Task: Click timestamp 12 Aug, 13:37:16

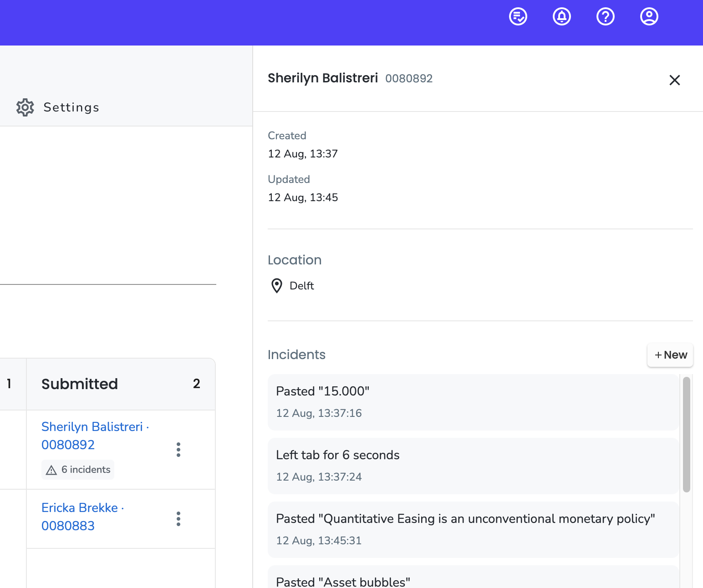Action: [x=319, y=413]
